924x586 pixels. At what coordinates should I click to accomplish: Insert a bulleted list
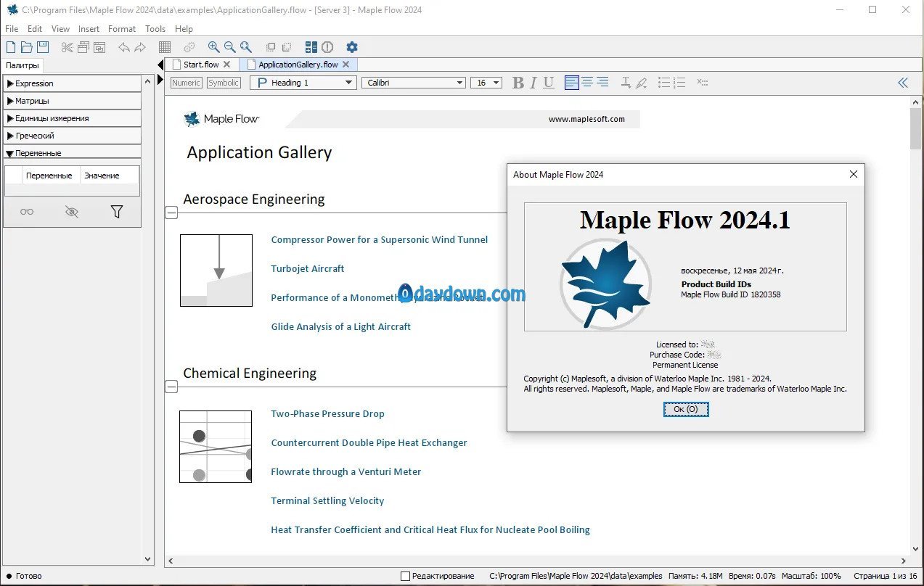pos(664,83)
